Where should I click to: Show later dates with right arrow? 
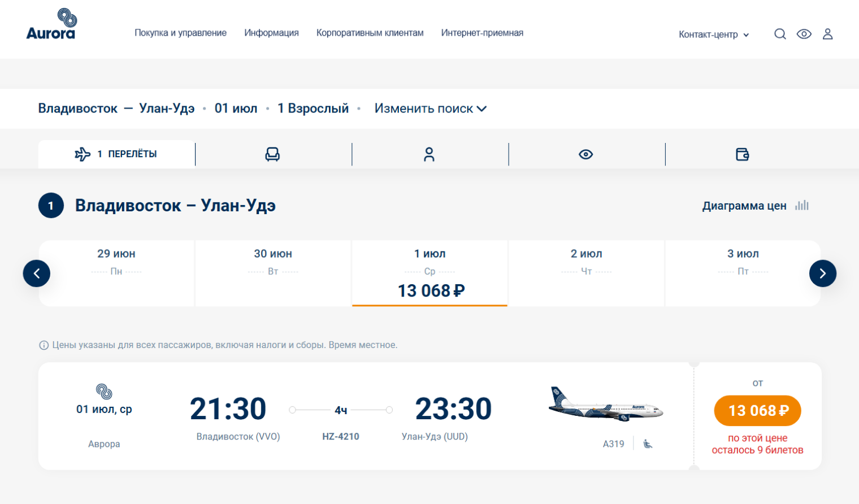click(x=822, y=273)
